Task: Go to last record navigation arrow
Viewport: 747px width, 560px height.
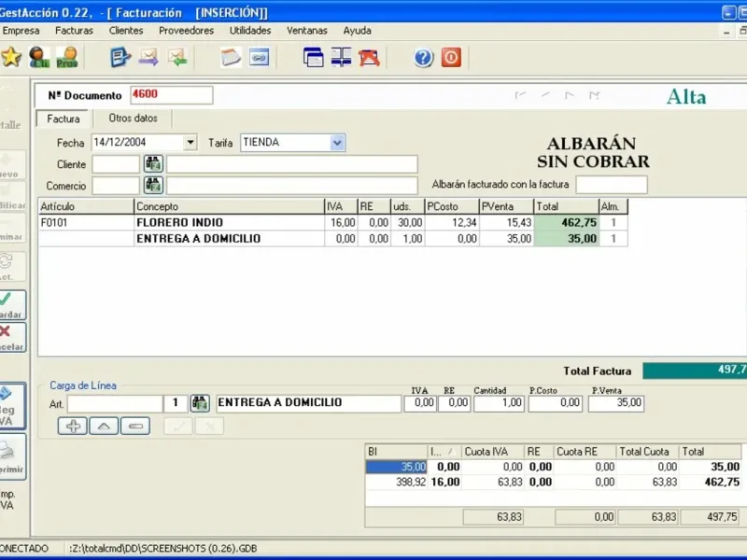Action: click(594, 95)
